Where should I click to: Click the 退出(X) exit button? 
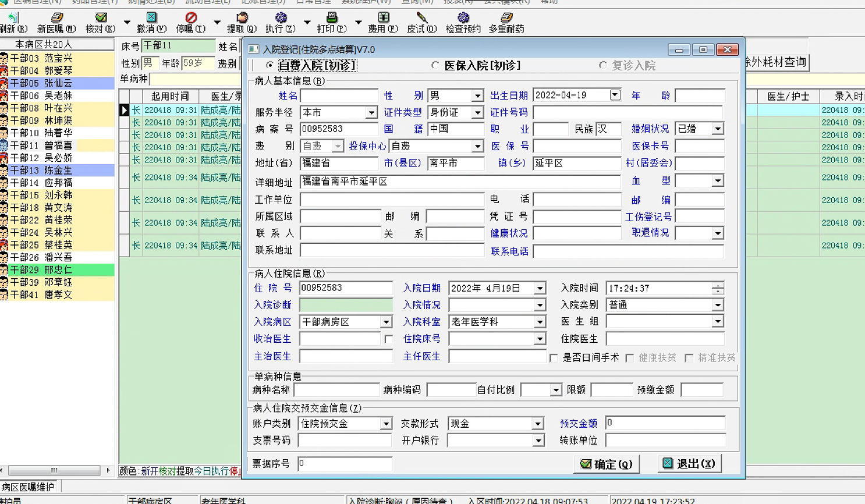(x=690, y=463)
